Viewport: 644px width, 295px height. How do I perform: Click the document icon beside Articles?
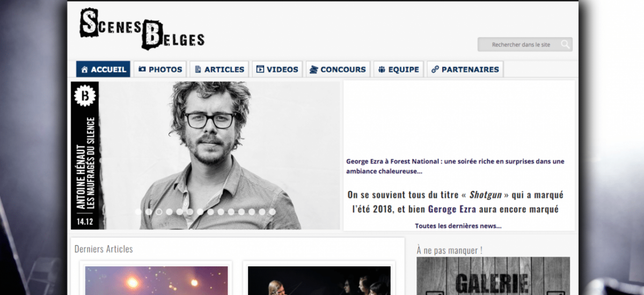pos(198,69)
